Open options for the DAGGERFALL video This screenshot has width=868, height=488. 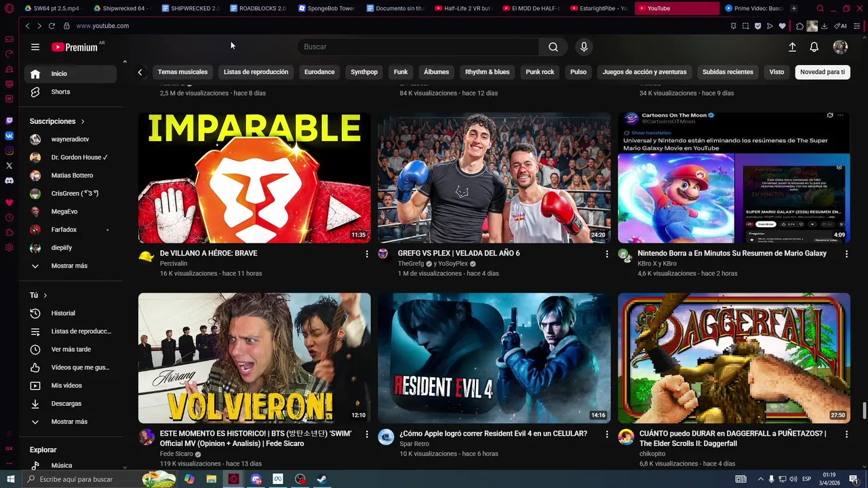click(x=846, y=434)
